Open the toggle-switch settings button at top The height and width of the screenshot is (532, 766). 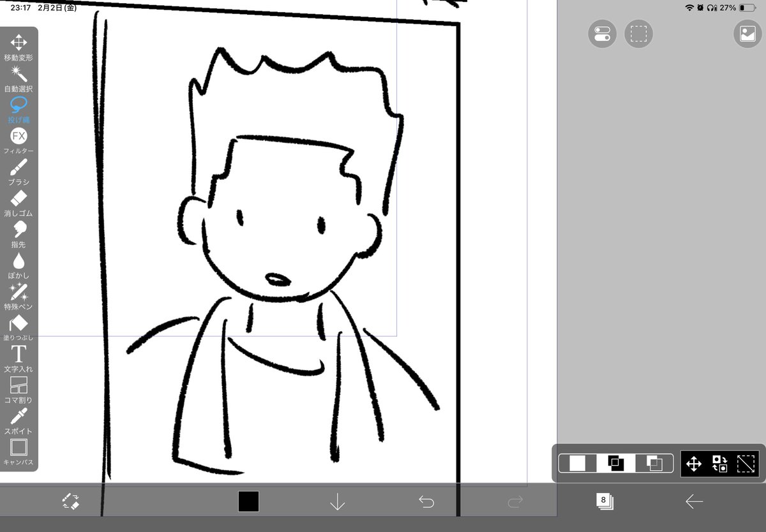602,34
